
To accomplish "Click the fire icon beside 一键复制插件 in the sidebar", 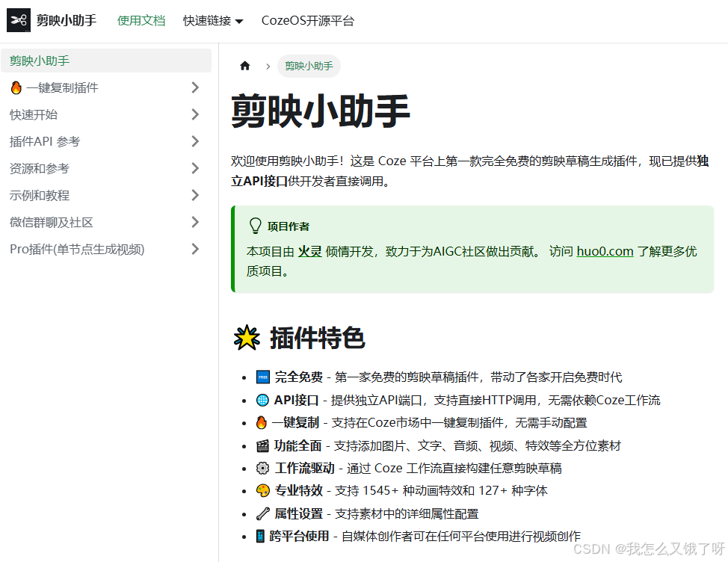I will 16,87.
